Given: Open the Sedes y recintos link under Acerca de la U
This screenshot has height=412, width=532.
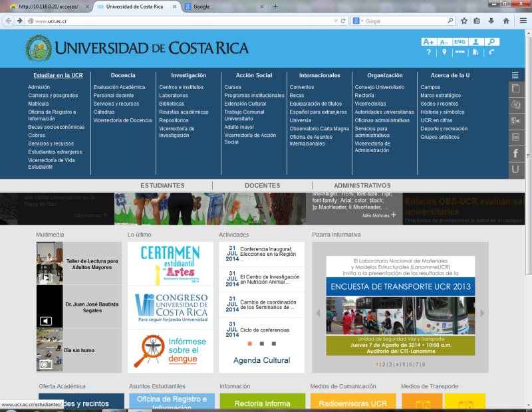Looking at the screenshot, I should (439, 104).
